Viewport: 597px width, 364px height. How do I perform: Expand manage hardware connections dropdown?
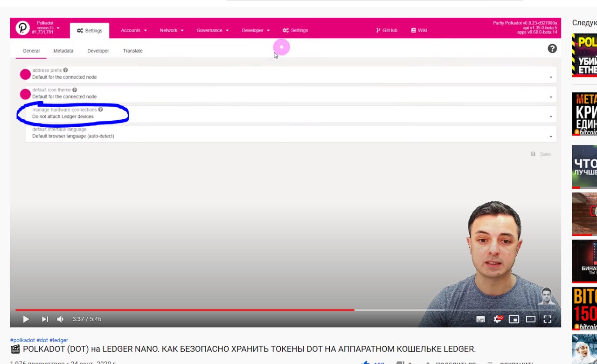(291, 114)
